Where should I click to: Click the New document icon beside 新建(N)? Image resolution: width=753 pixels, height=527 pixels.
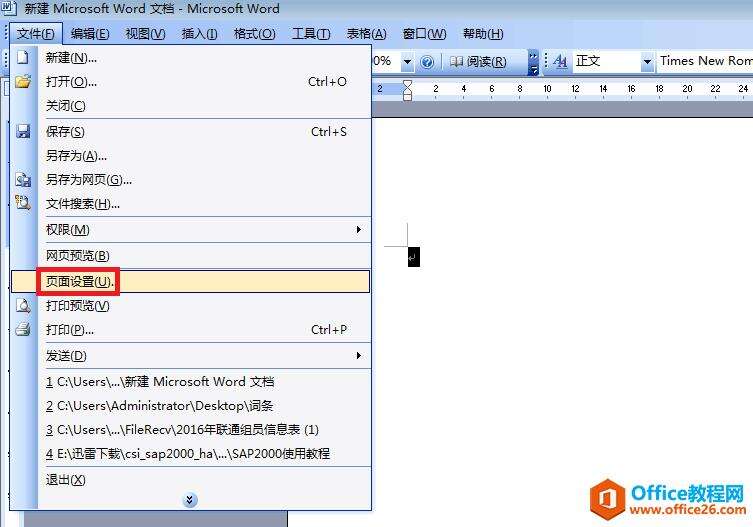click(x=23, y=58)
